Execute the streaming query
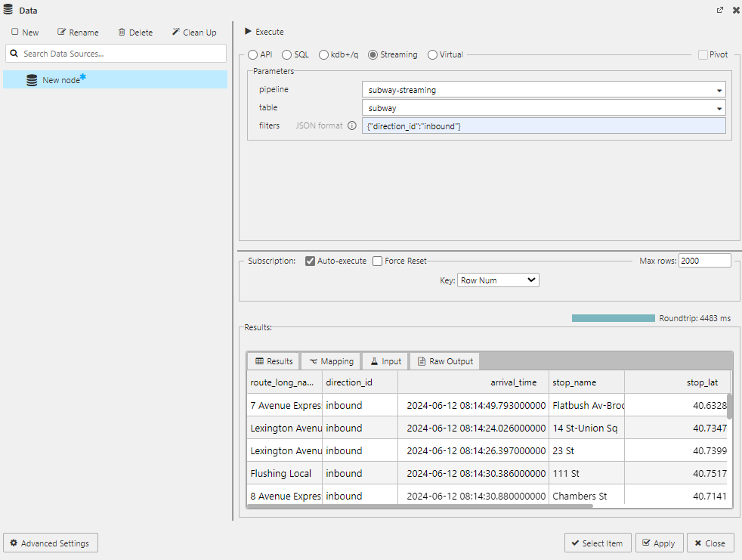Image resolution: width=742 pixels, height=560 pixels. (263, 32)
